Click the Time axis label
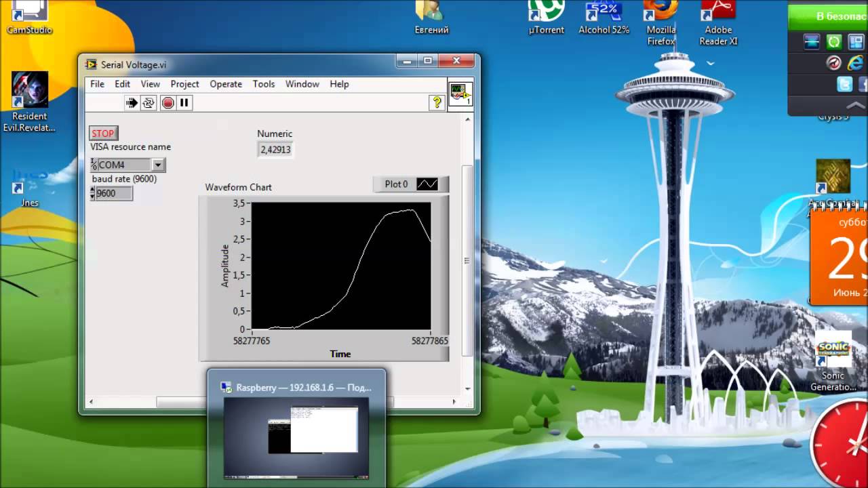The width and height of the screenshot is (868, 488). [x=340, y=354]
